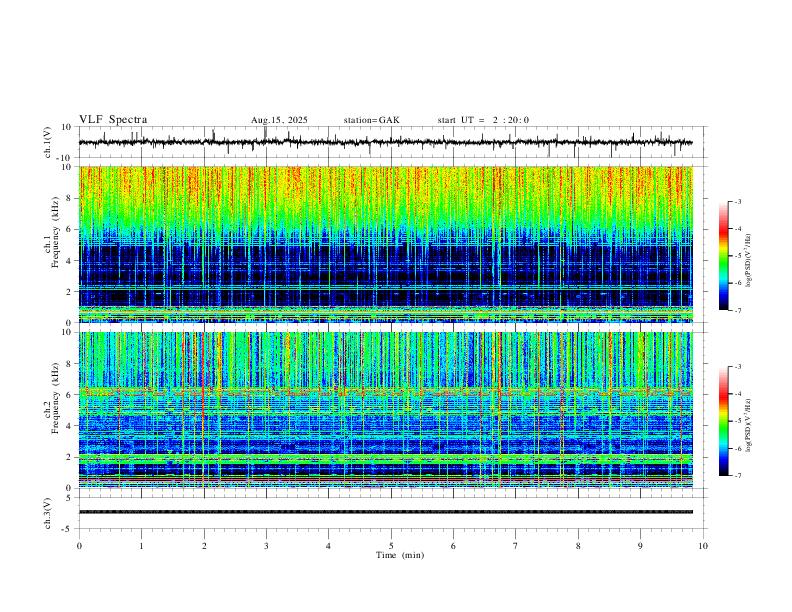This screenshot has width=792, height=612.
Task: Click the "Time (min)" axis title
Action: click(400, 555)
